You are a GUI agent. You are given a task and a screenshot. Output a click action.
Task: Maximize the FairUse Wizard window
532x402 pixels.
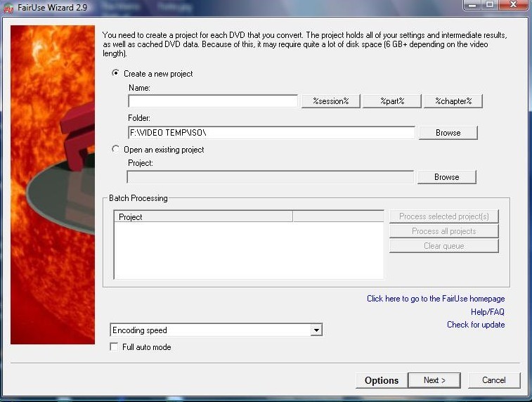[x=490, y=5]
